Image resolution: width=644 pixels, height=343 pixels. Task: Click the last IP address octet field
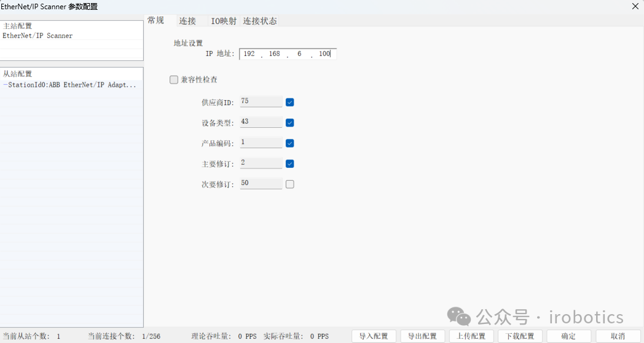[x=324, y=54]
